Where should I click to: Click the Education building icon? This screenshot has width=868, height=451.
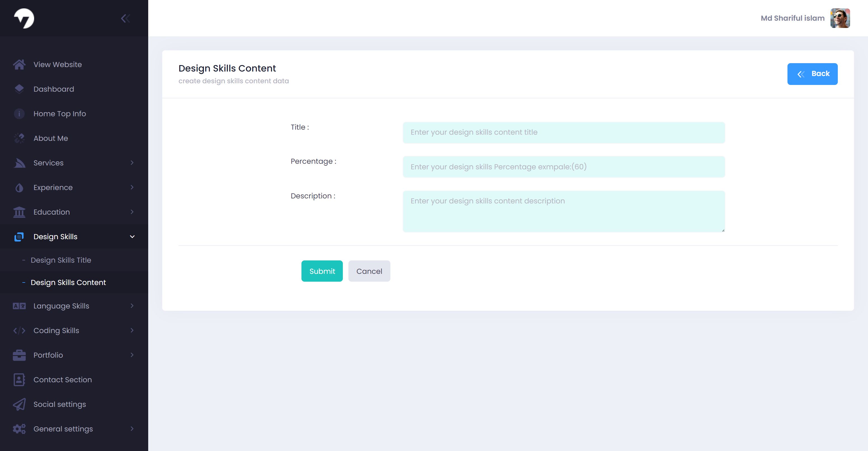click(19, 212)
